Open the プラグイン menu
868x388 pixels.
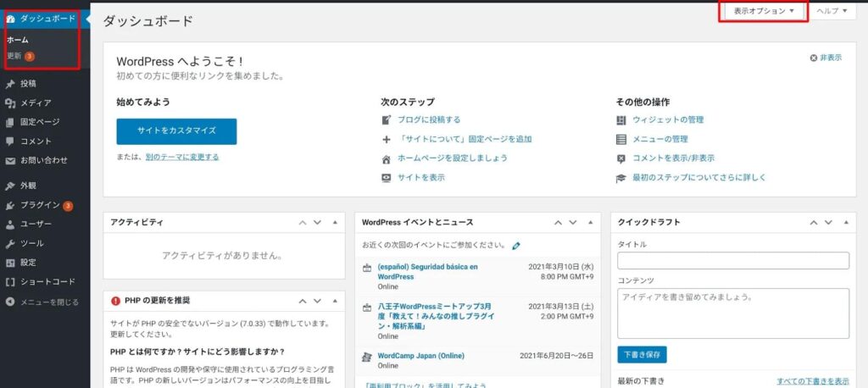tap(40, 205)
